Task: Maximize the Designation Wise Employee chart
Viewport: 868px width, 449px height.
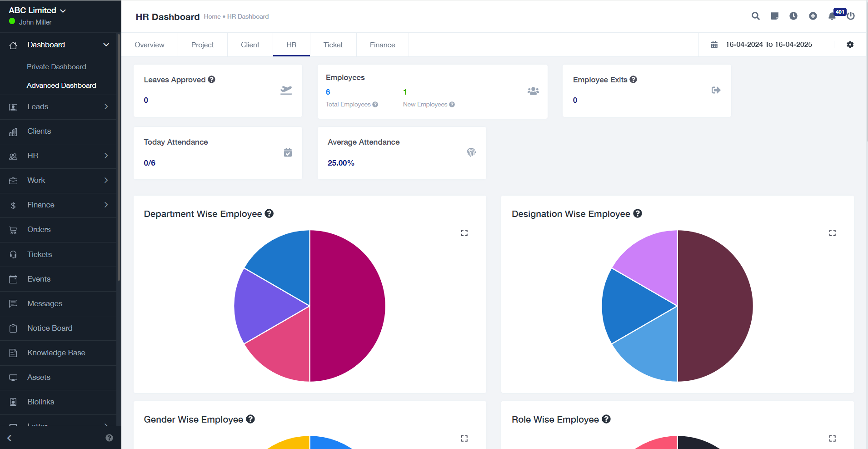Action: tap(832, 233)
